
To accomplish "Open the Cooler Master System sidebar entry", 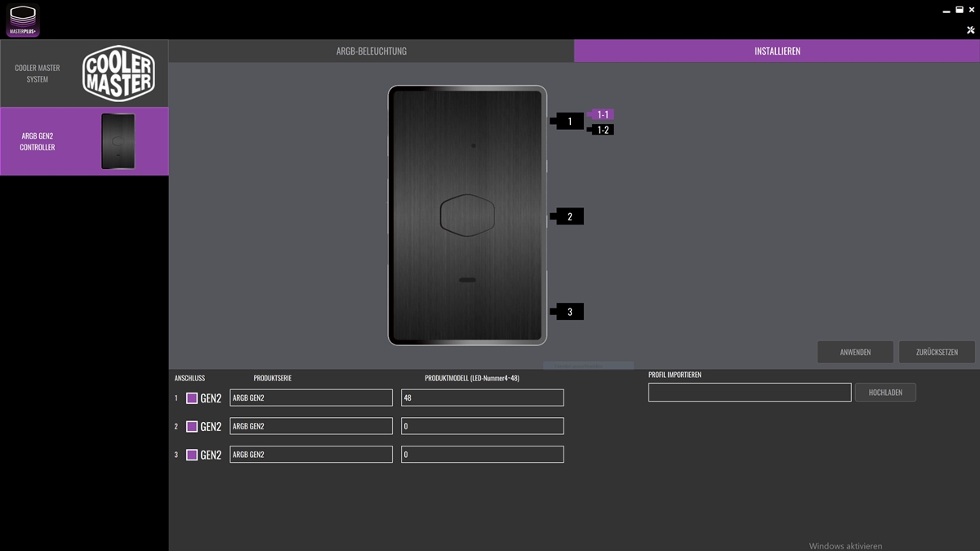I will click(x=84, y=73).
